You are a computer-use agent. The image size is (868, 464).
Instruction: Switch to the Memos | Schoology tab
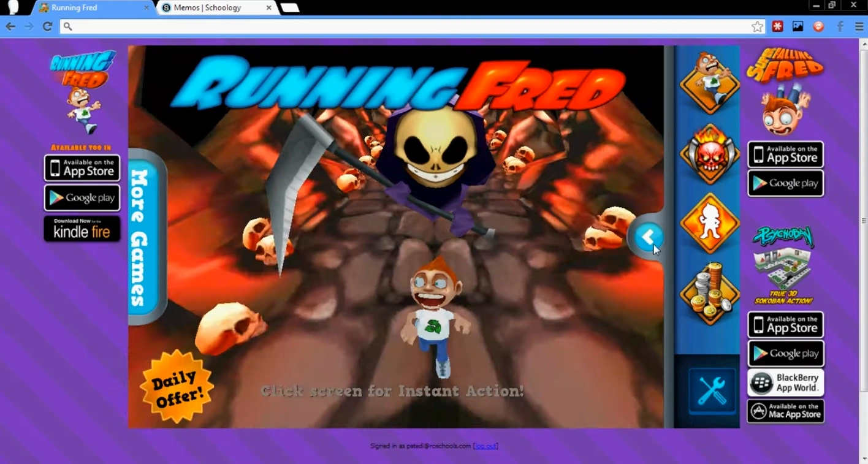click(x=216, y=8)
